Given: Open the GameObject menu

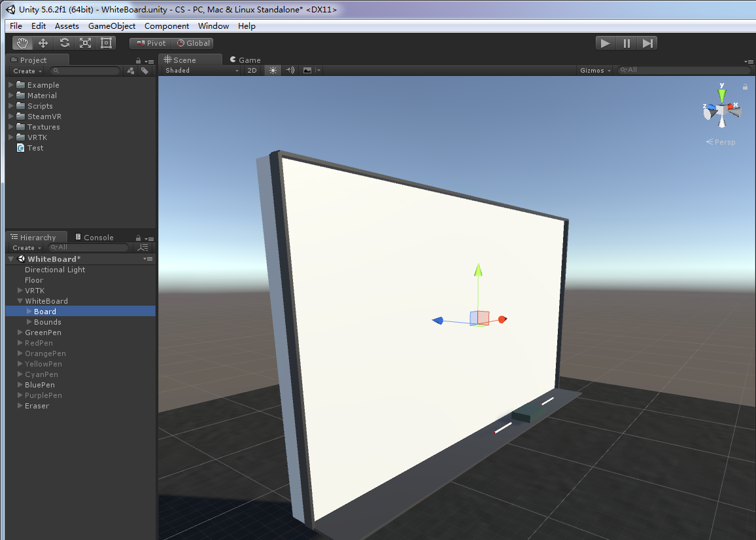Looking at the screenshot, I should coord(111,26).
